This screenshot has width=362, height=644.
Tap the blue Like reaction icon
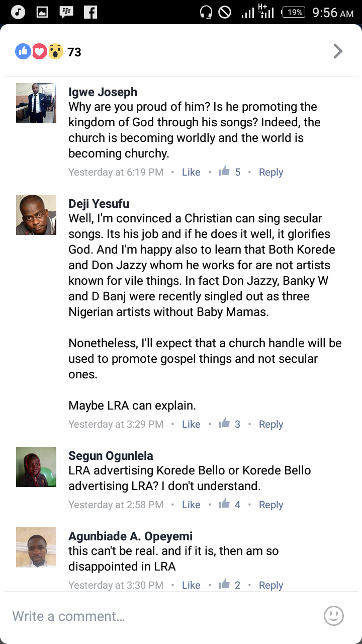[23, 51]
